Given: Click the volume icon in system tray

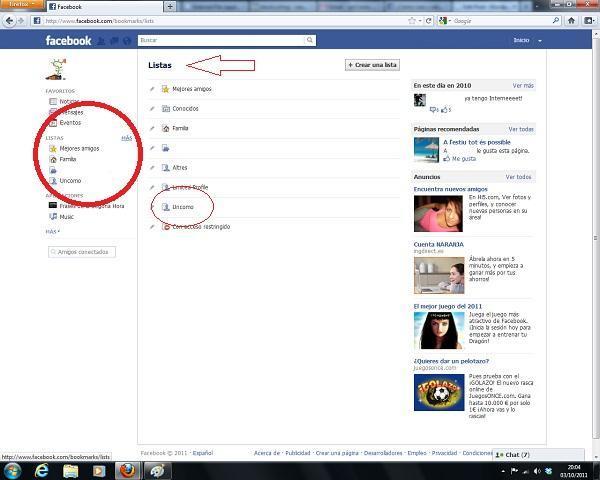Looking at the screenshot, I should click(x=537, y=471).
